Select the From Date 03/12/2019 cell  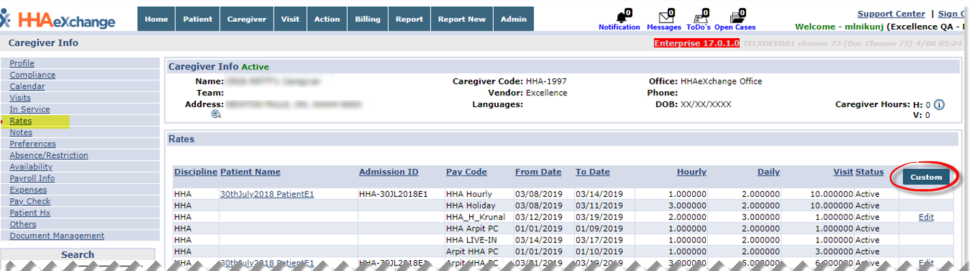point(538,217)
